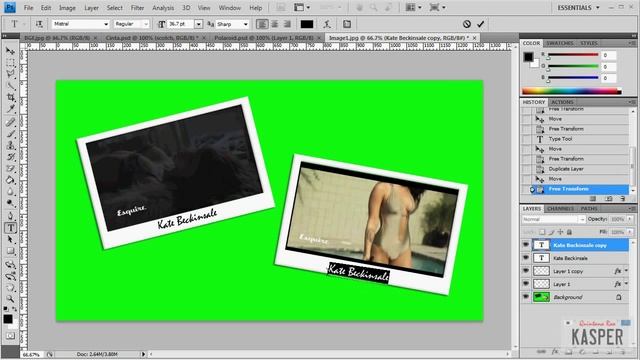Select the Lasso tool
The width and height of the screenshot is (640, 360).
(x=10, y=74)
